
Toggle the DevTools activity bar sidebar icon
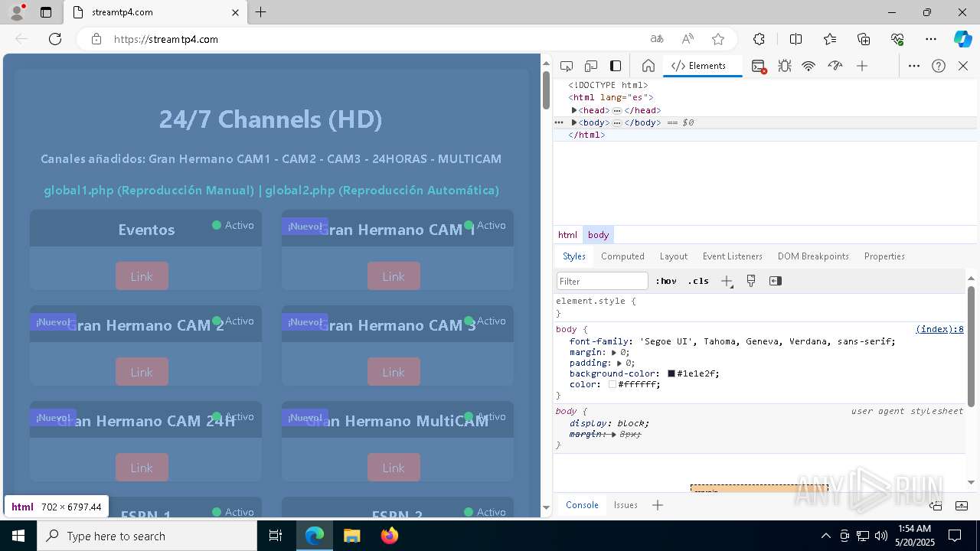616,66
